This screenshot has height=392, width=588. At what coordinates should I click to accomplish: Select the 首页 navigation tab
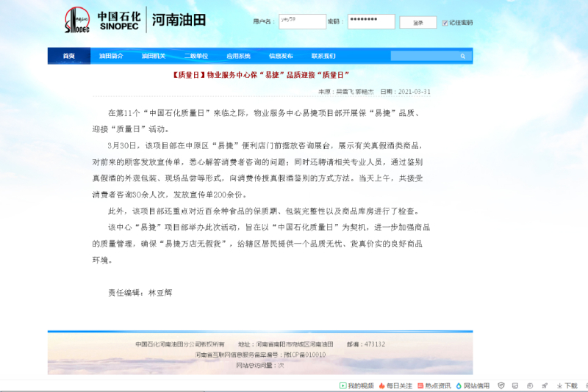(69, 57)
